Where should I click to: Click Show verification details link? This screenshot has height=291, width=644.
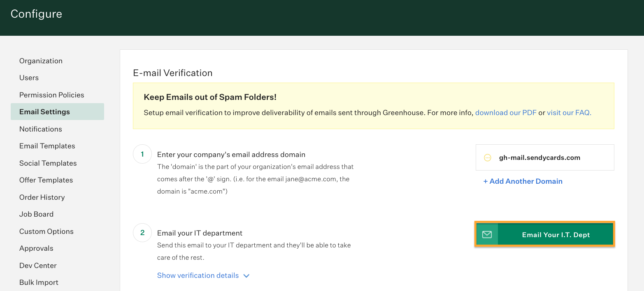[x=198, y=275]
